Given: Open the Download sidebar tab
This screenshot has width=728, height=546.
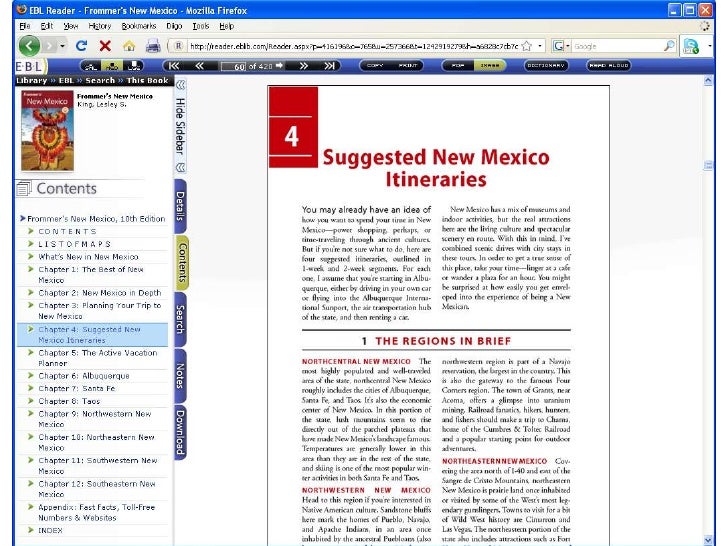Looking at the screenshot, I should (x=180, y=432).
